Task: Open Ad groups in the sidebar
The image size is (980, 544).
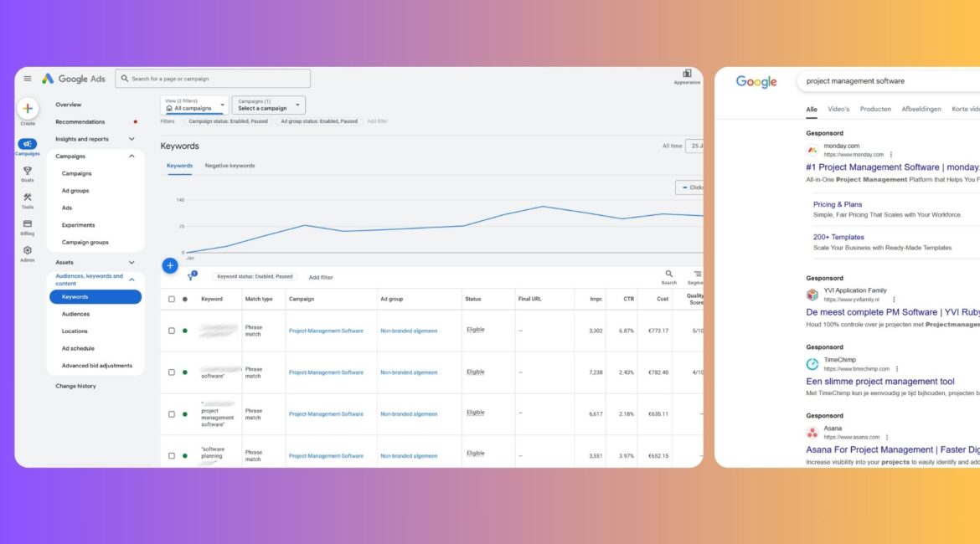Action: tap(75, 191)
